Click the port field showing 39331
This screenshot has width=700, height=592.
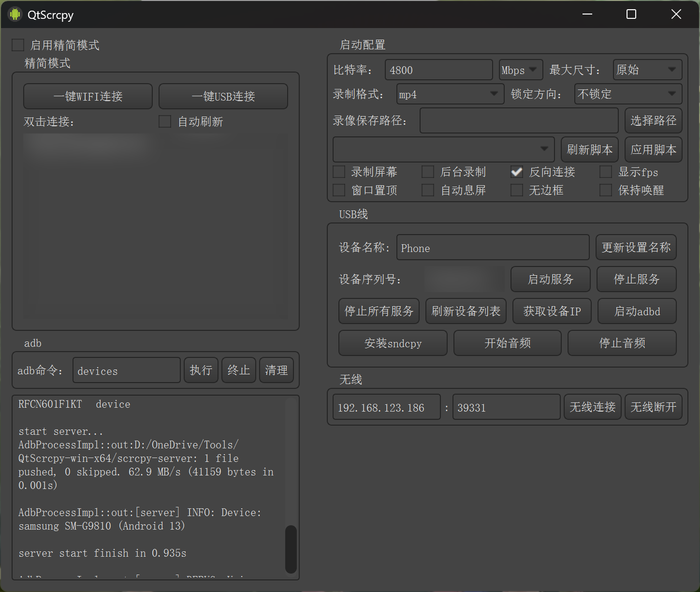(507, 407)
